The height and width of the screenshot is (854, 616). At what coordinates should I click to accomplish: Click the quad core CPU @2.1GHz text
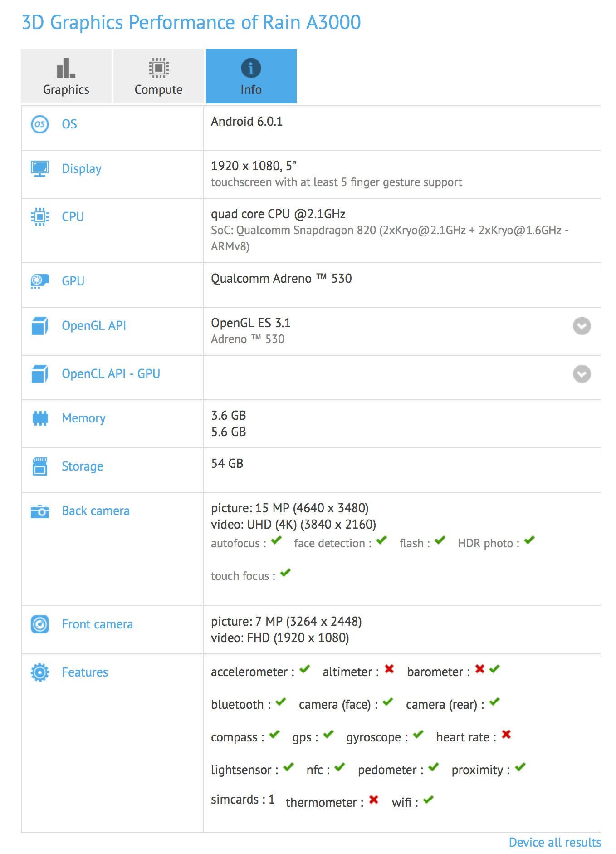coord(278,214)
